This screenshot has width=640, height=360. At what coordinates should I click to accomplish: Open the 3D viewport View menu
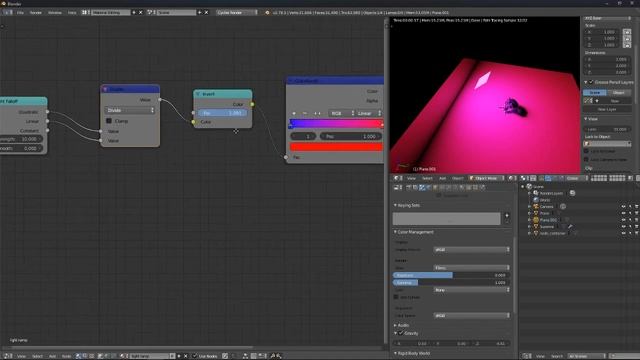[x=411, y=178]
